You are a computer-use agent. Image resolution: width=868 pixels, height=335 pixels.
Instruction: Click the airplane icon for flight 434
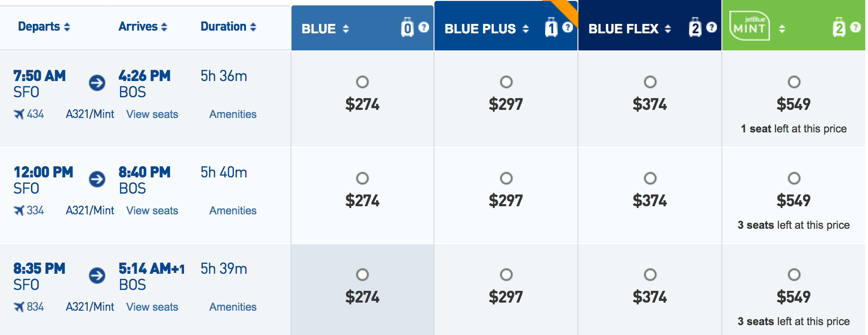19,114
